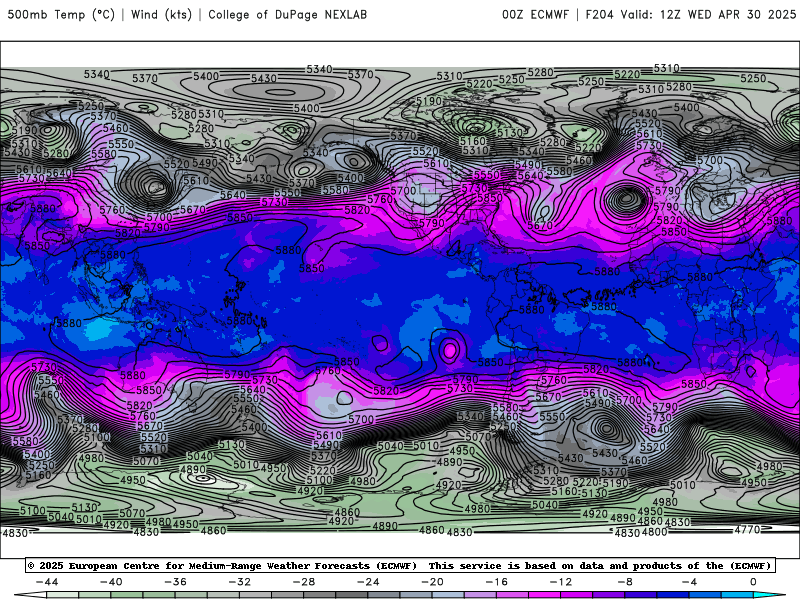Click the -44 color bar label
This screenshot has width=800, height=600.
(x=47, y=582)
